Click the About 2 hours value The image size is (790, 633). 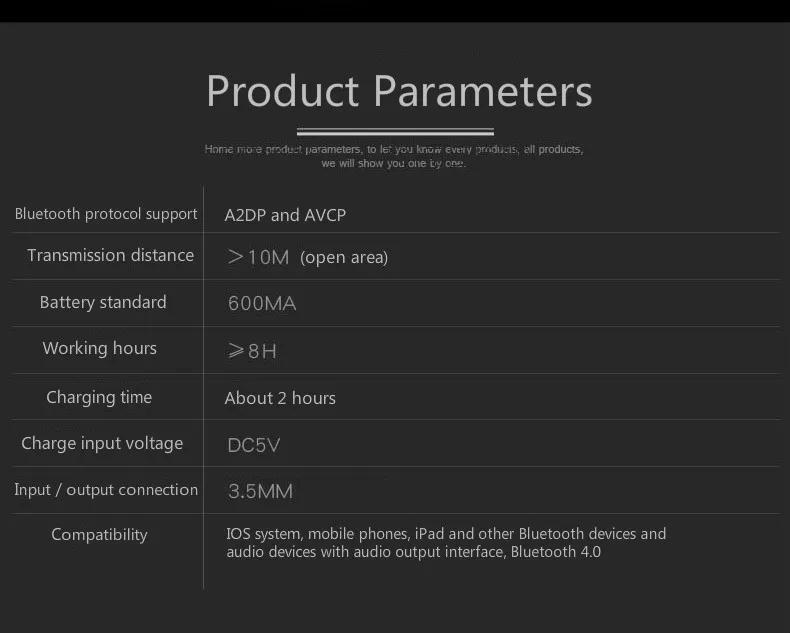(280, 398)
